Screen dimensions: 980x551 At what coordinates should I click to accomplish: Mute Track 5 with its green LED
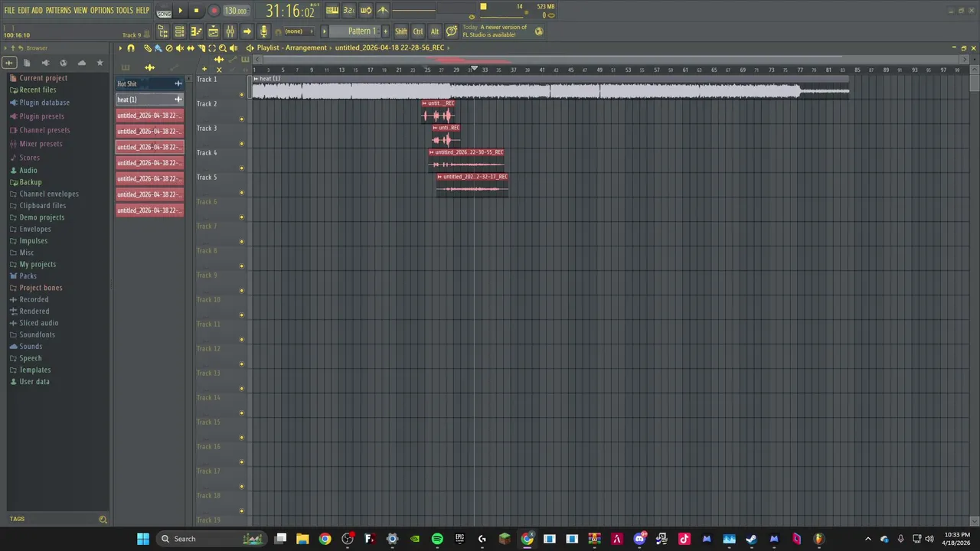242,193
